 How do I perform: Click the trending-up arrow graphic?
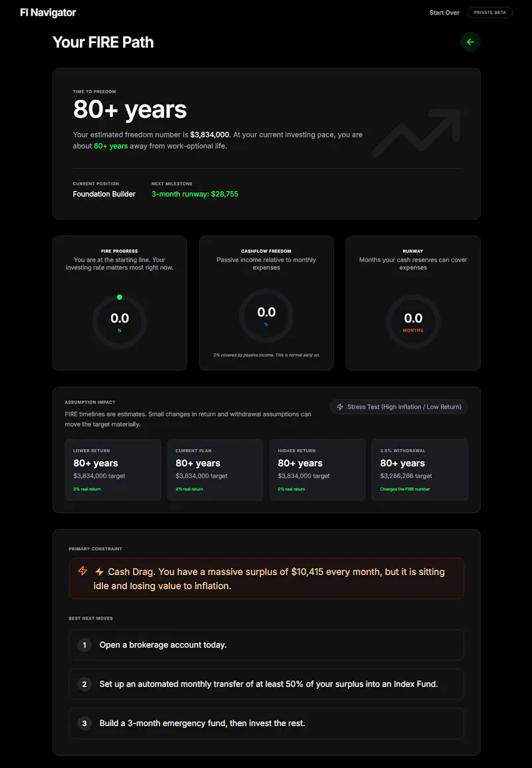tap(416, 133)
